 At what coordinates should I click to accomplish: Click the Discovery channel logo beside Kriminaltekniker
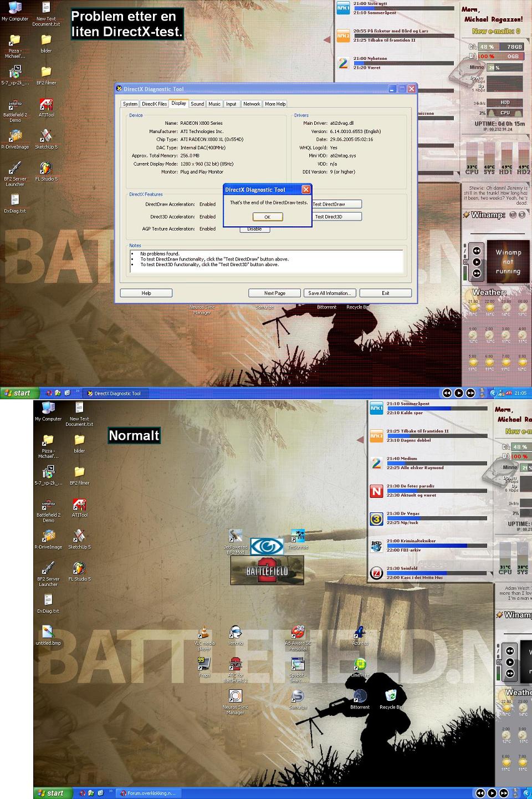point(376,546)
